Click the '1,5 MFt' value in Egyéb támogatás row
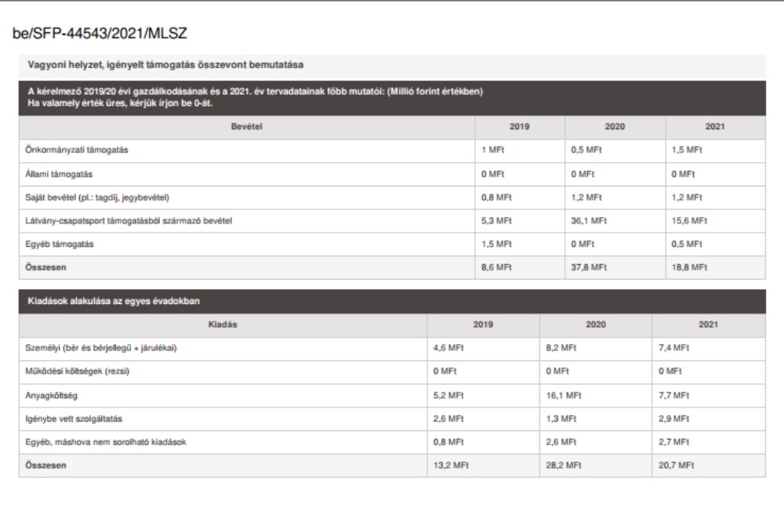784x532 pixels. tap(496, 244)
